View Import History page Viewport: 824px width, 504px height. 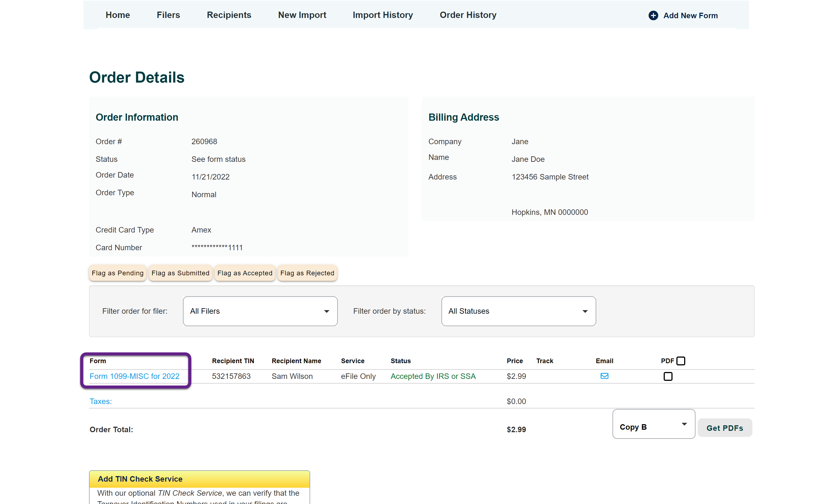click(383, 15)
